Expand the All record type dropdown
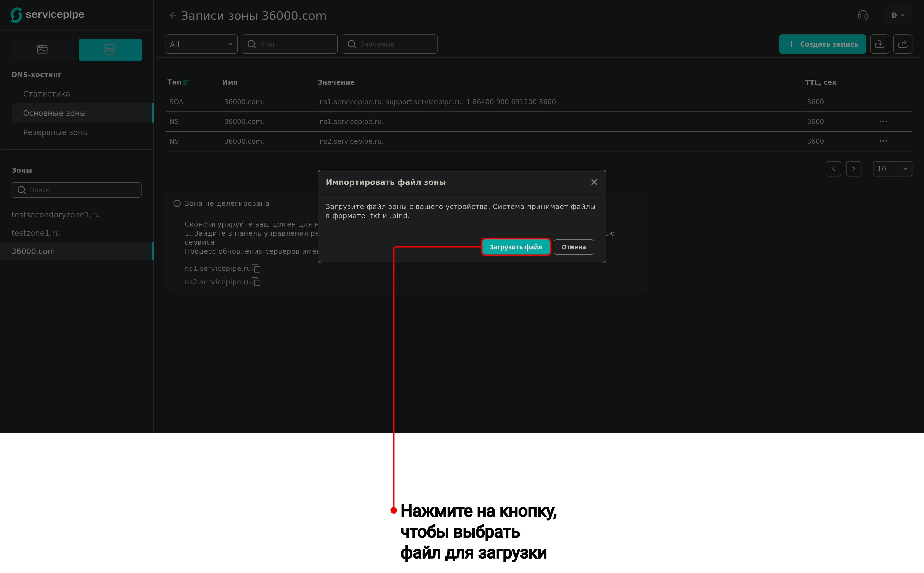Image resolution: width=924 pixels, height=573 pixels. click(x=201, y=44)
